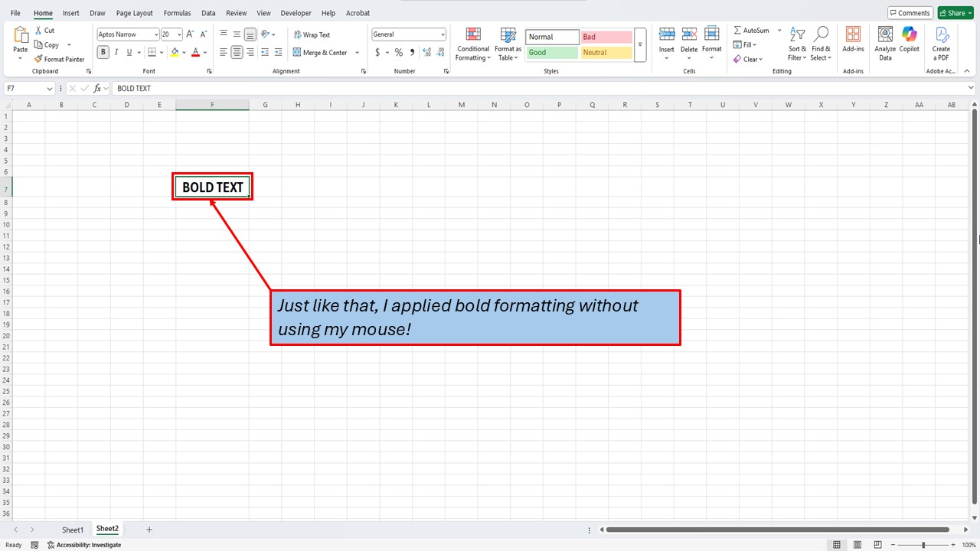Enable Italic formatting
Image resolution: width=980 pixels, height=551 pixels.
pos(116,51)
